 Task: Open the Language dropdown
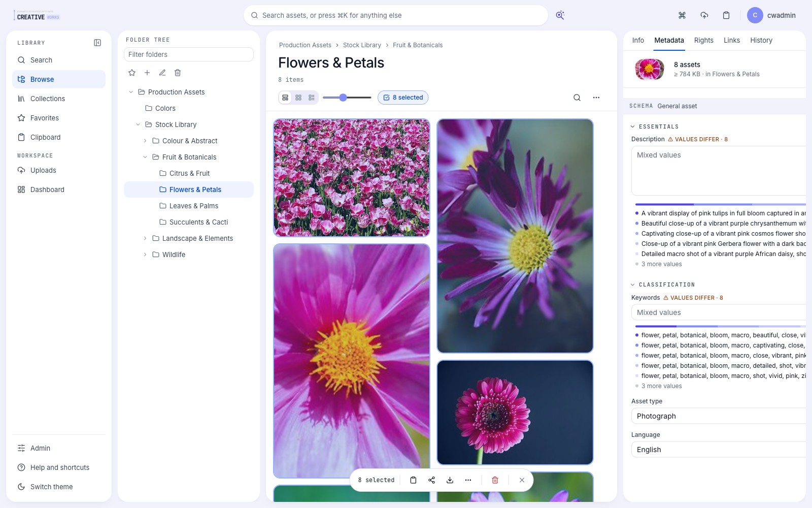point(719,450)
